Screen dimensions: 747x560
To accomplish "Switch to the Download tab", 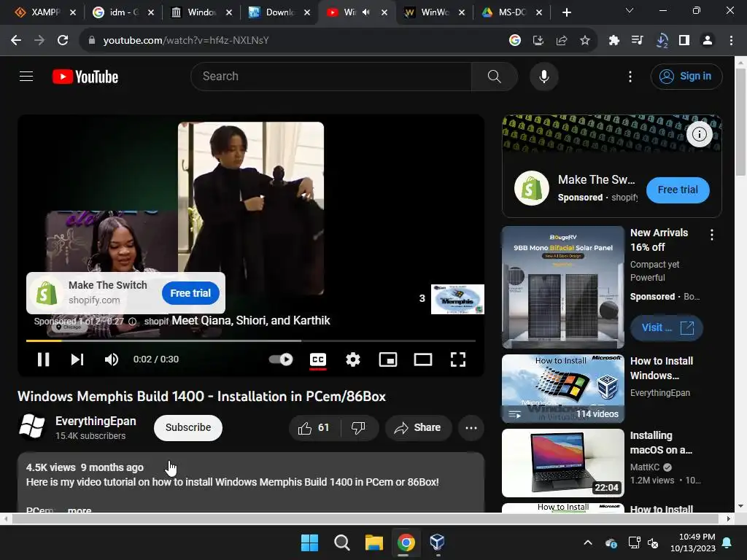I will coord(278,12).
